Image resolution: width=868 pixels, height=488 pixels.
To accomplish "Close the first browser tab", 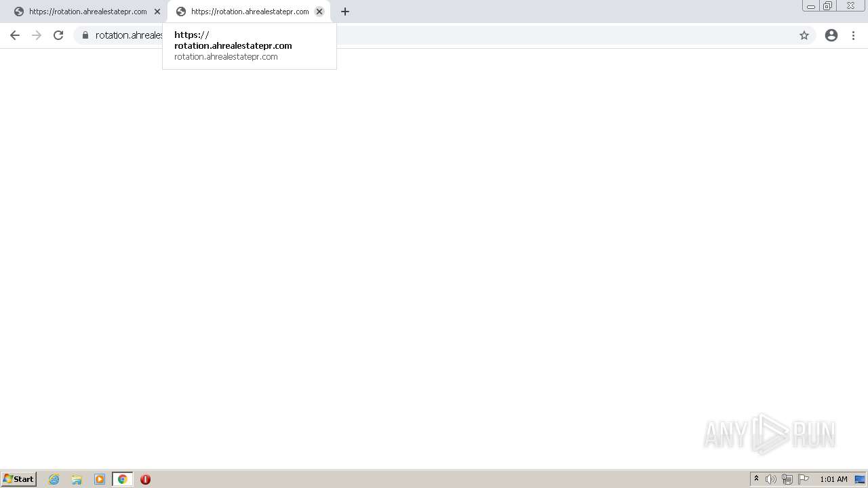I will coord(157,12).
